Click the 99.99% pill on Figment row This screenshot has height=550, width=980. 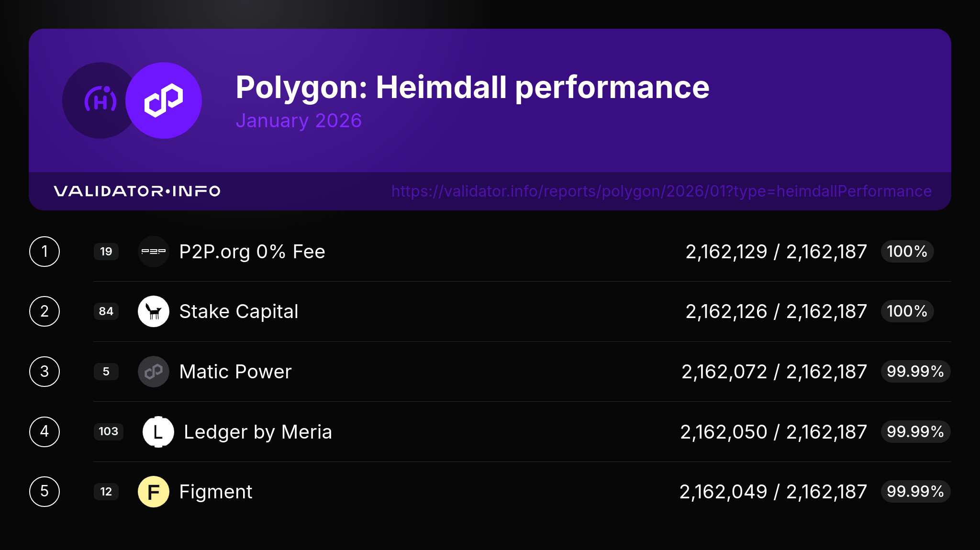click(x=915, y=492)
